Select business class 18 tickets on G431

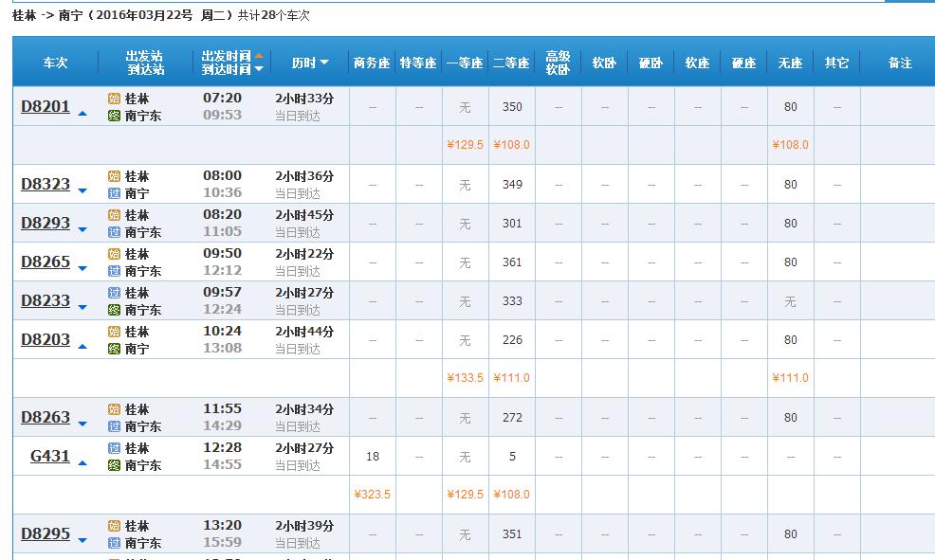[373, 457]
